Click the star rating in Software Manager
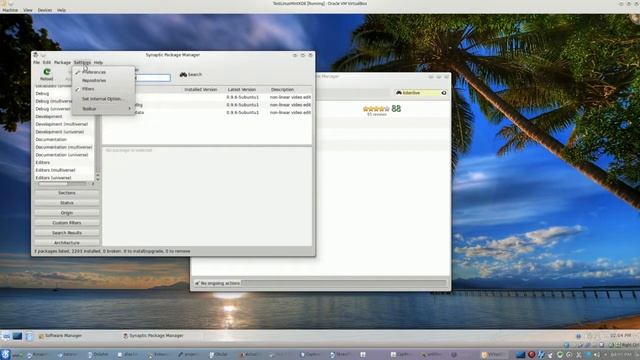This screenshot has height=360, width=640. point(376,109)
